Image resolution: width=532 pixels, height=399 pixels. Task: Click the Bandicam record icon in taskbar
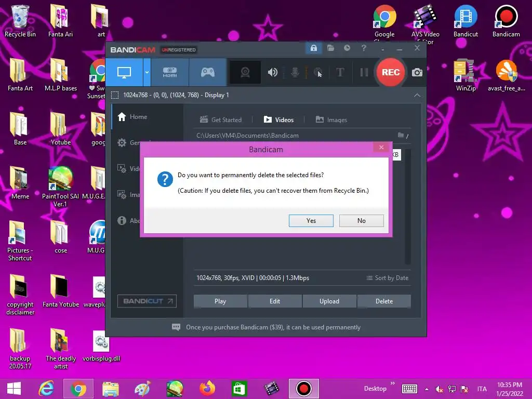click(x=303, y=389)
